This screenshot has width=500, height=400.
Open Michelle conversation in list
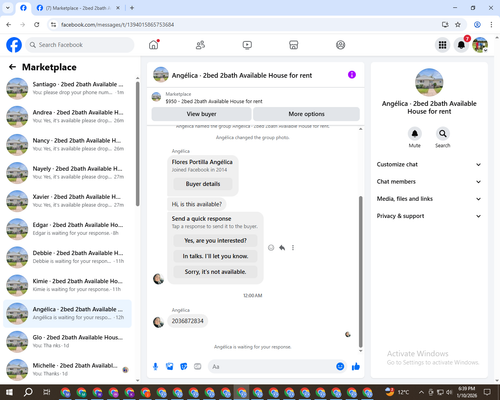67,369
